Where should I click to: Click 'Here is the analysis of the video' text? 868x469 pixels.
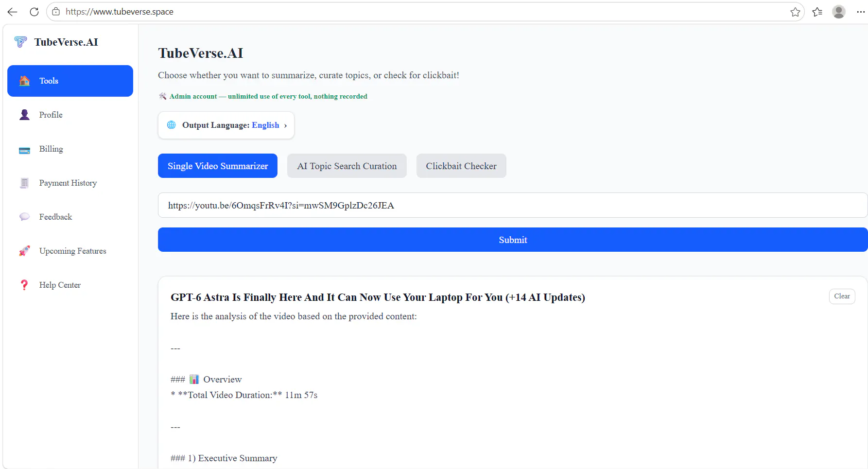294,316
